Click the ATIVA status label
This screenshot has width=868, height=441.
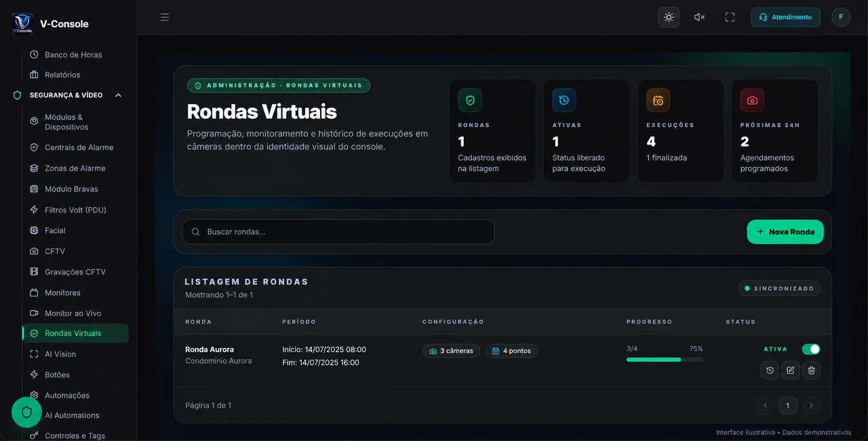pyautogui.click(x=776, y=349)
